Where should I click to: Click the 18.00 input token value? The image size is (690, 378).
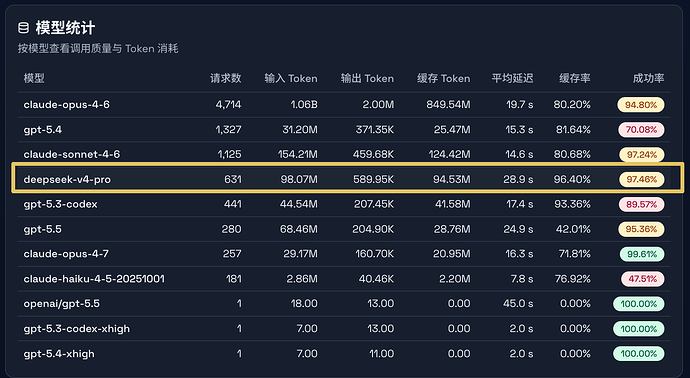[x=304, y=304]
